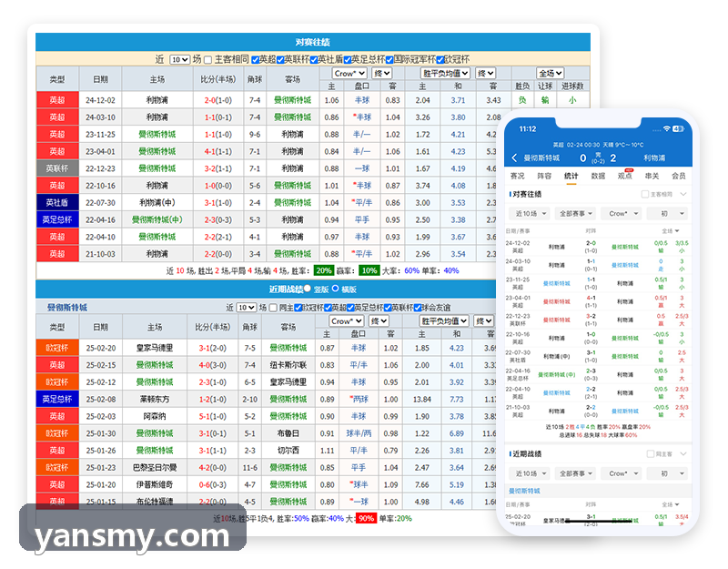This screenshot has width=728, height=569.
Task: Open 皇家马德里 link on 25-02-20 row
Action: point(155,348)
